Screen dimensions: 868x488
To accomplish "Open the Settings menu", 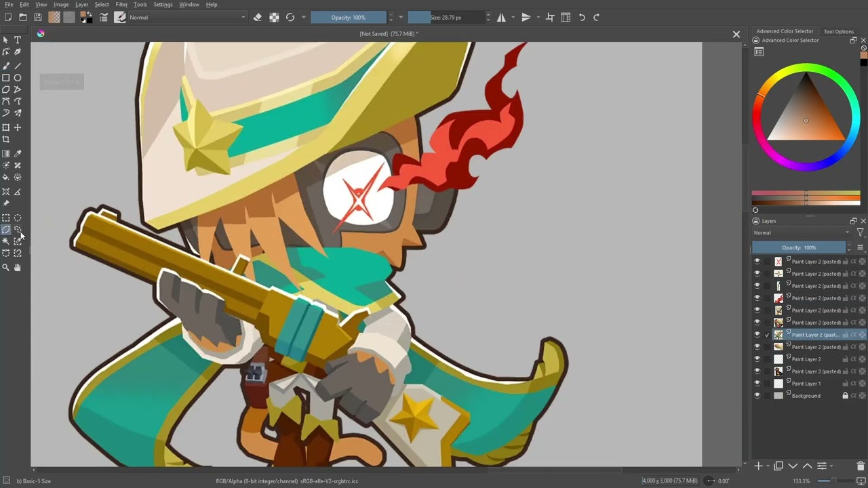I will (163, 5).
